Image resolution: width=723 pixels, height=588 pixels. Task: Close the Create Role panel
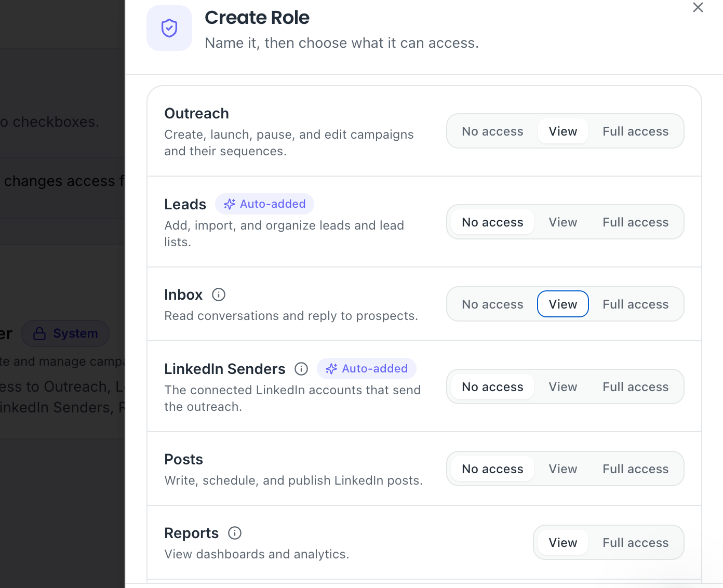click(698, 7)
